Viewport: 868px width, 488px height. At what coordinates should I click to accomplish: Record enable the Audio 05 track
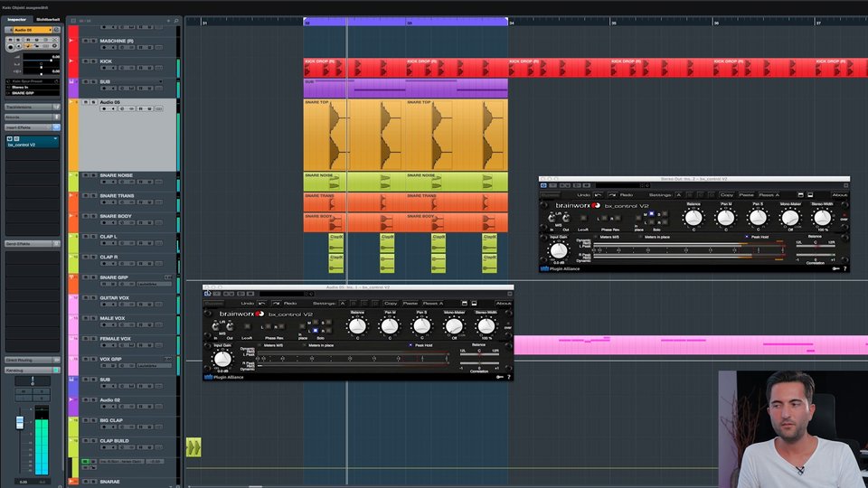click(104, 108)
